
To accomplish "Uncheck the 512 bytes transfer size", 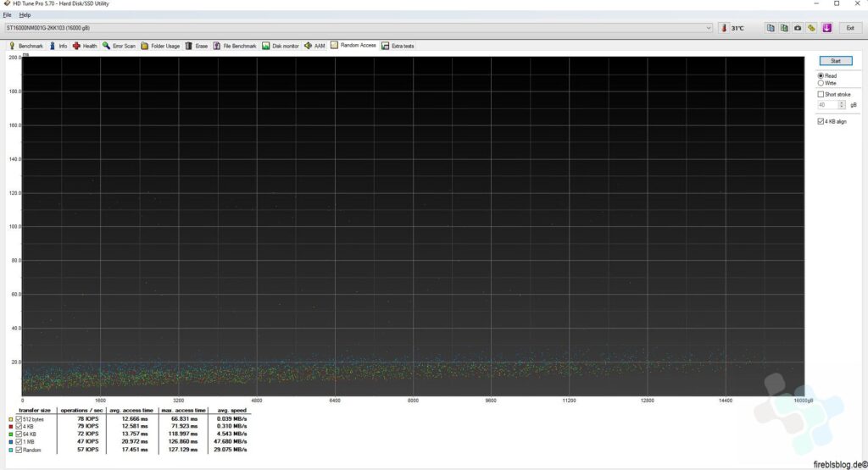I will coord(19,419).
